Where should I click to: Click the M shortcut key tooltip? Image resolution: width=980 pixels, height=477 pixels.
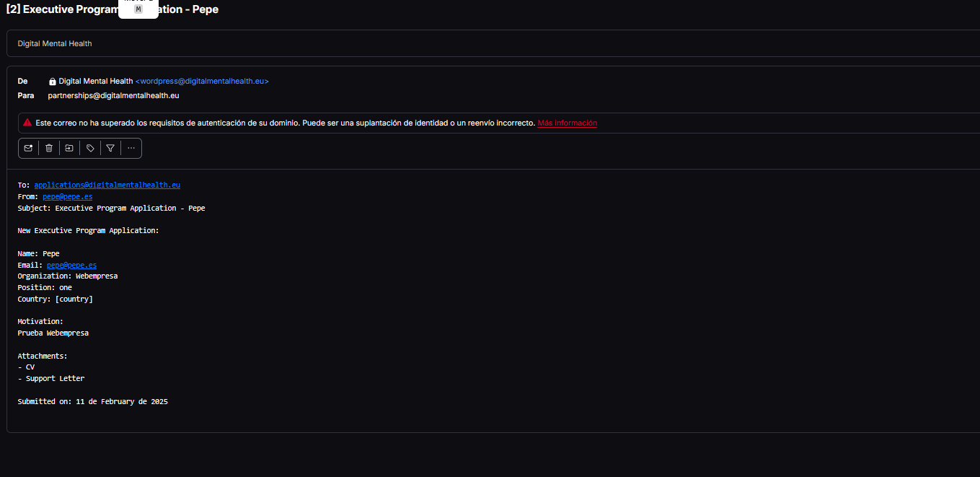pyautogui.click(x=138, y=9)
